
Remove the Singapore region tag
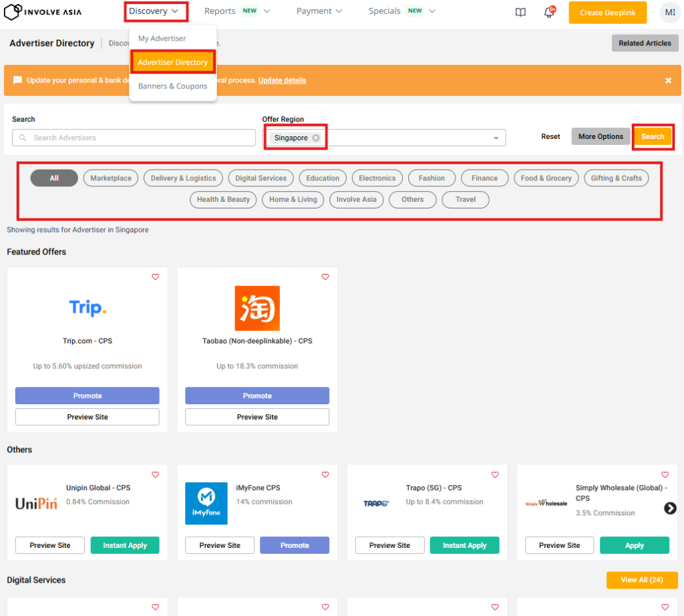316,138
